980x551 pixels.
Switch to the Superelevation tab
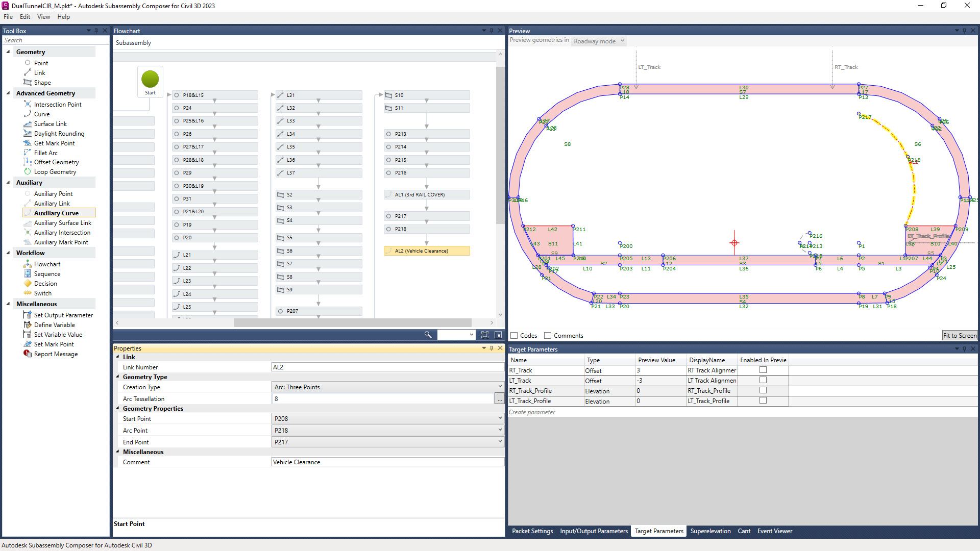[x=710, y=531]
